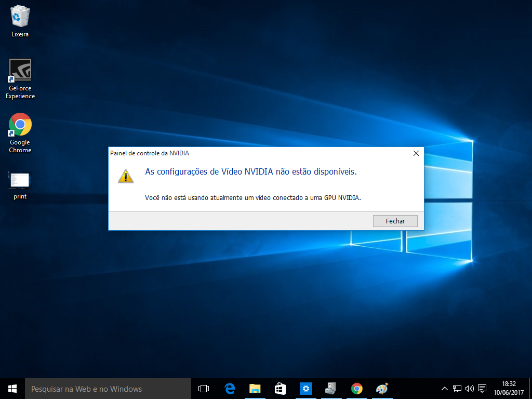Switch to the Paint app in the taskbar
Viewport: 532px width, 399px height.
click(382, 389)
